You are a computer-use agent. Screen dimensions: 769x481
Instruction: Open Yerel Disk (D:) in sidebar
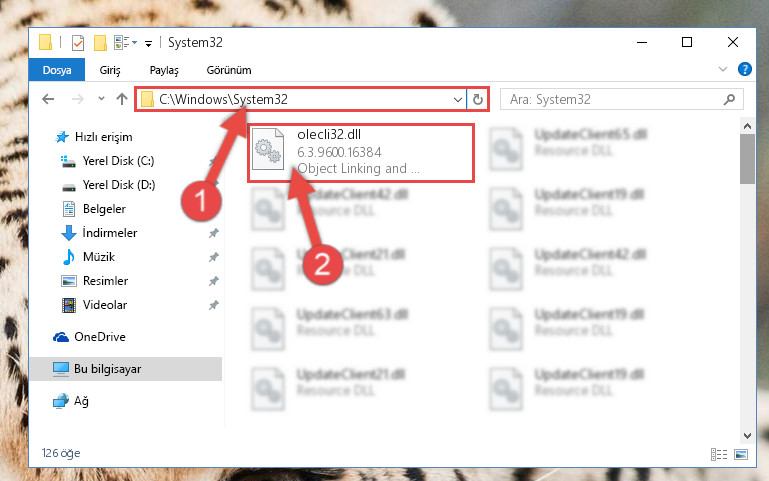pyautogui.click(x=118, y=185)
